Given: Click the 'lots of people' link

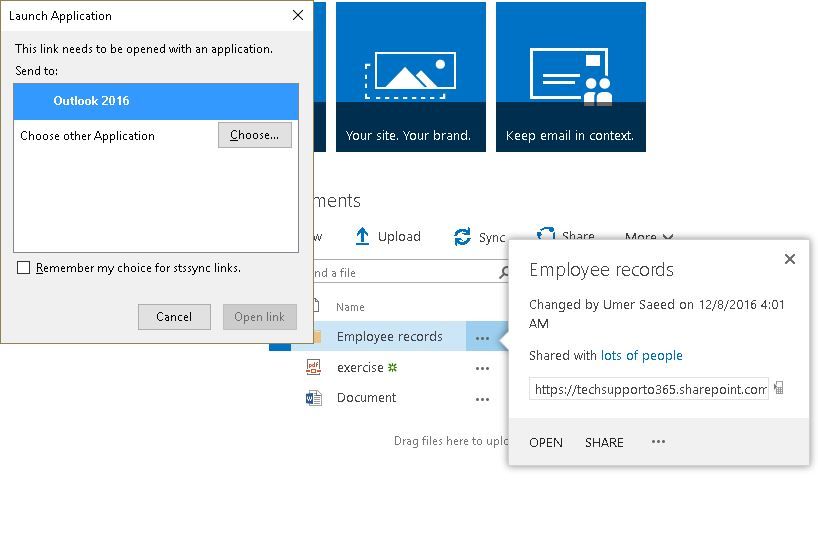Looking at the screenshot, I should (x=642, y=355).
